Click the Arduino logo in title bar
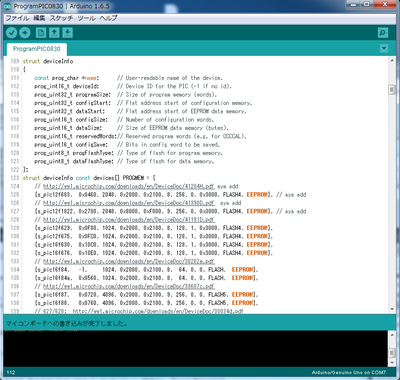The image size is (400, 380). pyautogui.click(x=8, y=6)
